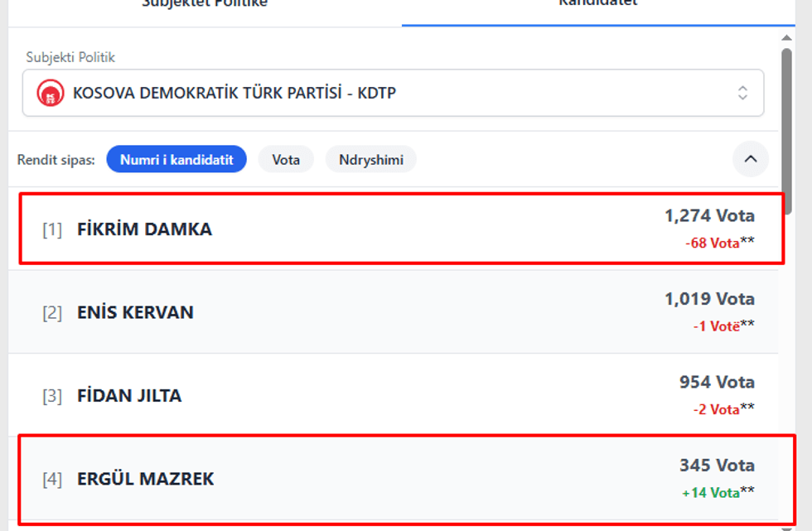Click the up-down arrows in party selector
Screen dimensions: 812x531
point(742,93)
